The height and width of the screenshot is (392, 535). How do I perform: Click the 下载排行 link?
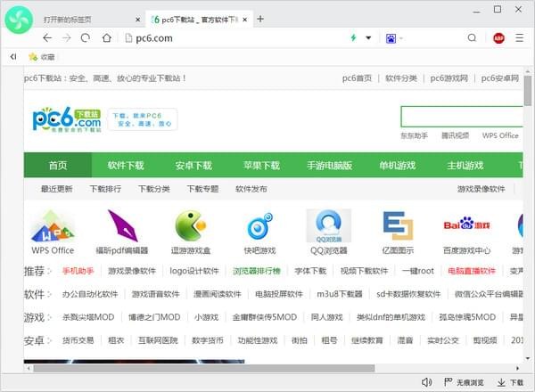[x=105, y=189]
